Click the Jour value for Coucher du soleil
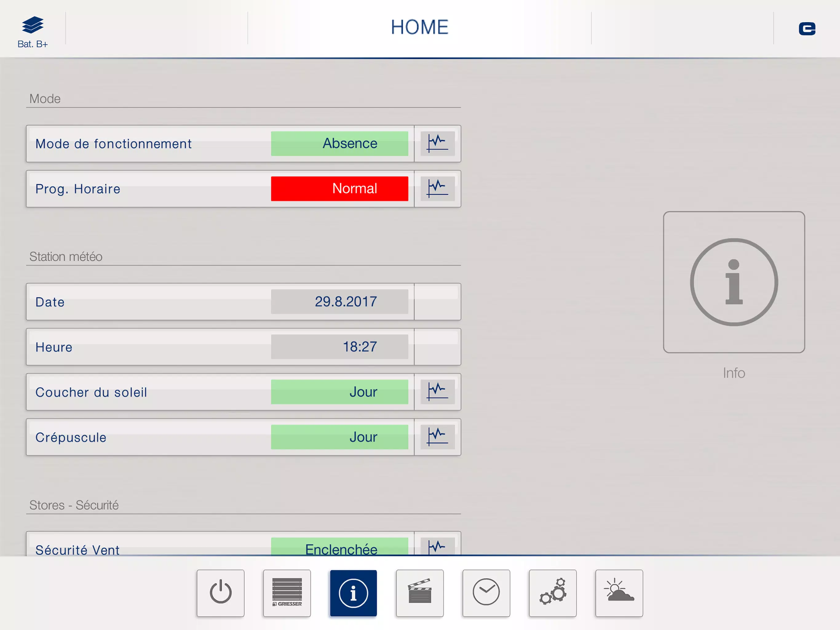 339,392
